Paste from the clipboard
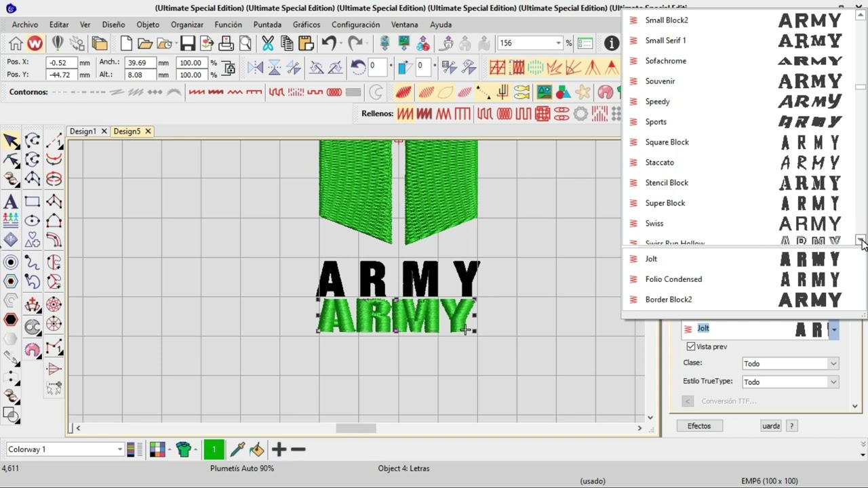Screen dimensions: 868x488 coord(305,44)
